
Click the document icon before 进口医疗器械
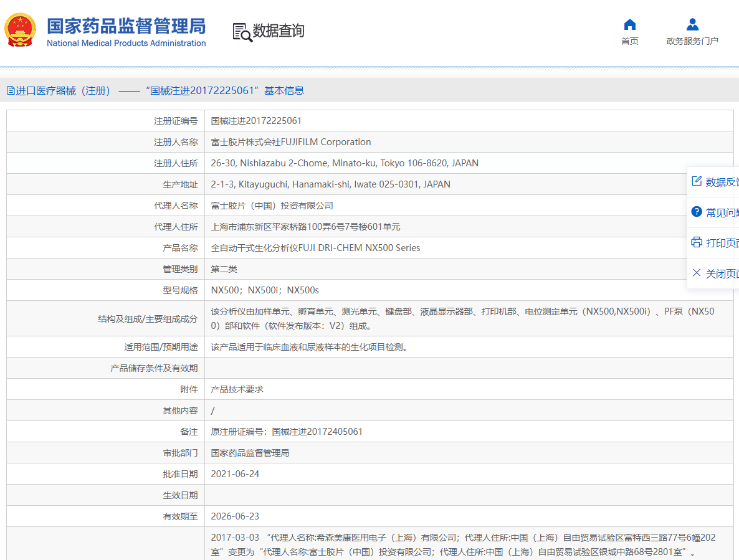[11, 90]
